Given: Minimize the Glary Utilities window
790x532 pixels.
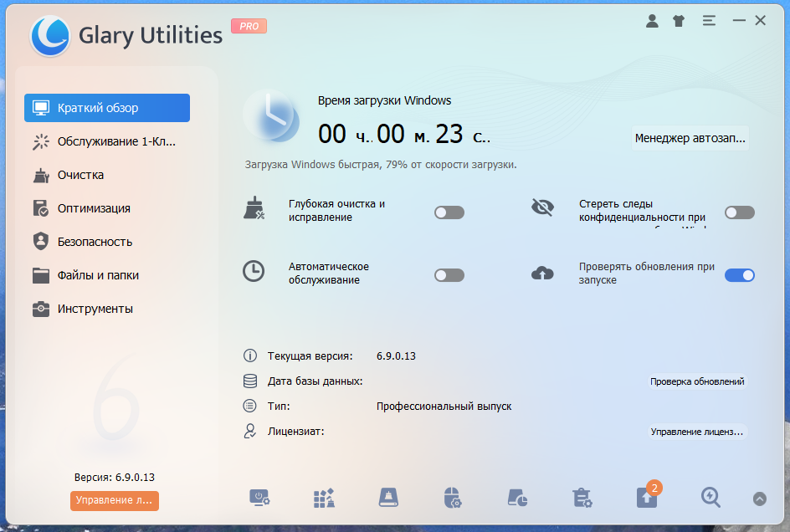Looking at the screenshot, I should click(x=739, y=21).
